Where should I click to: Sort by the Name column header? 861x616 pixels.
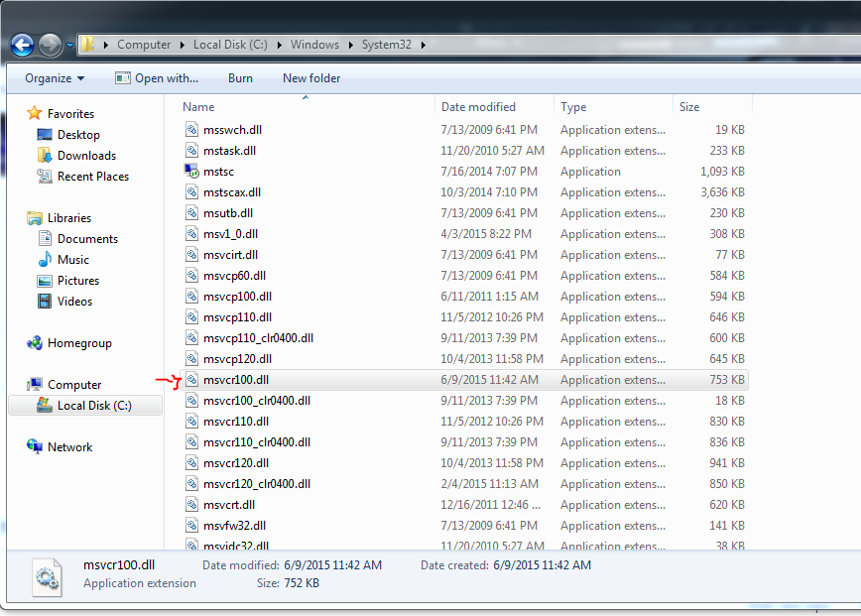click(x=198, y=107)
